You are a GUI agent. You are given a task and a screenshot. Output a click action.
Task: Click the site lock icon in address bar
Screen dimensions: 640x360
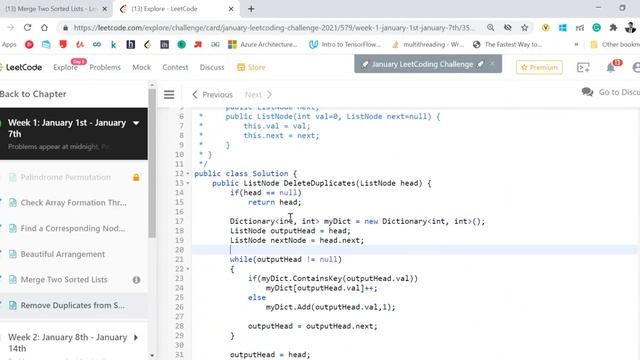(65, 28)
